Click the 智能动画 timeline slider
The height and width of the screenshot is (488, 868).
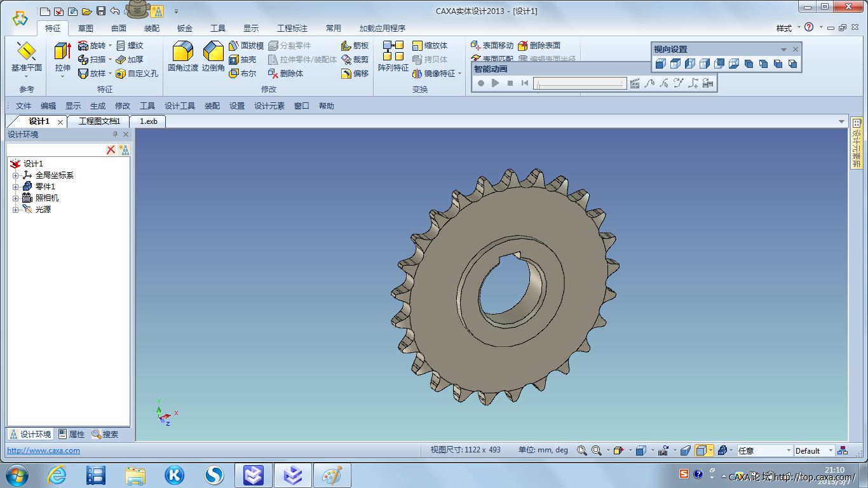click(580, 83)
